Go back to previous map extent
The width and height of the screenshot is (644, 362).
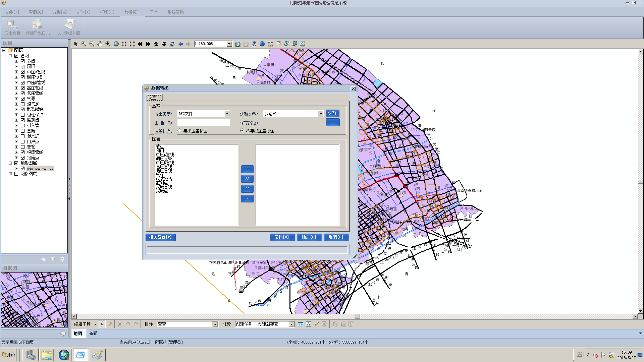pos(180,44)
